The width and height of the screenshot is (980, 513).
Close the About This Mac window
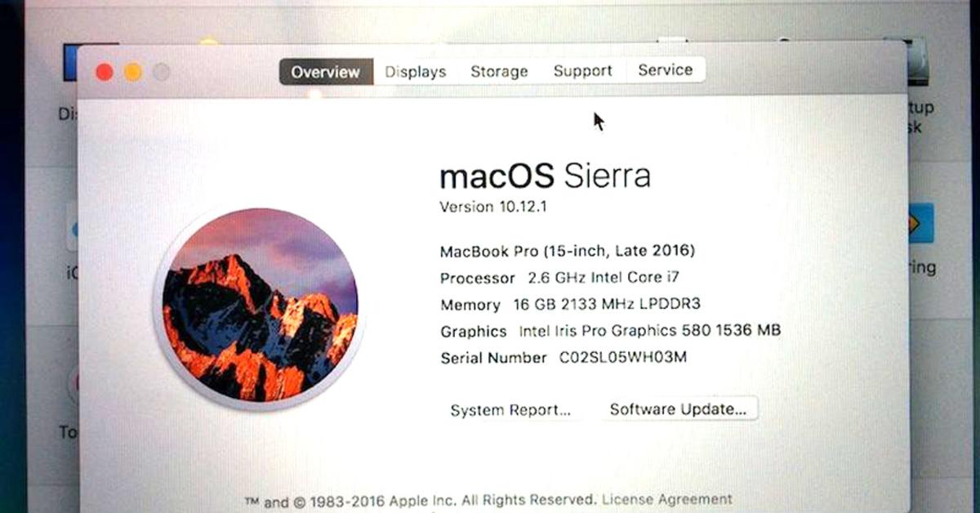105,72
